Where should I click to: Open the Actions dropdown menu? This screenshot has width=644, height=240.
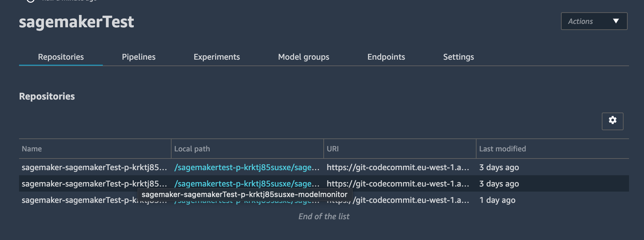click(x=594, y=21)
